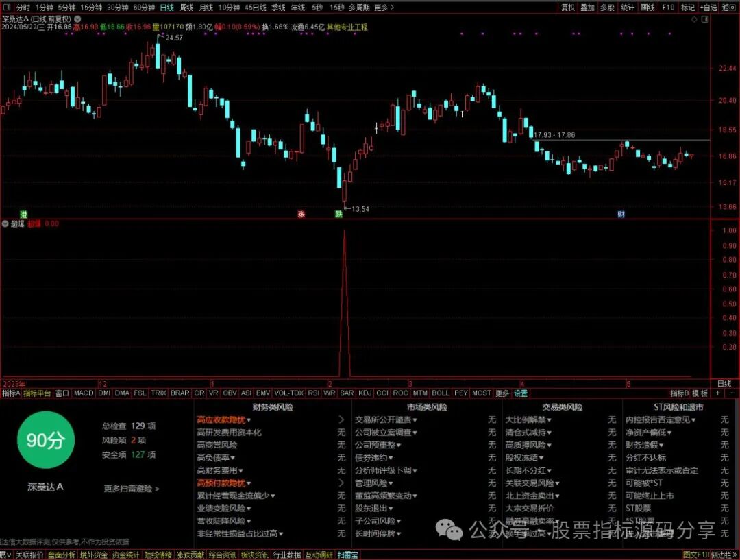
Task: Open F10 company info
Action: (x=668, y=7)
